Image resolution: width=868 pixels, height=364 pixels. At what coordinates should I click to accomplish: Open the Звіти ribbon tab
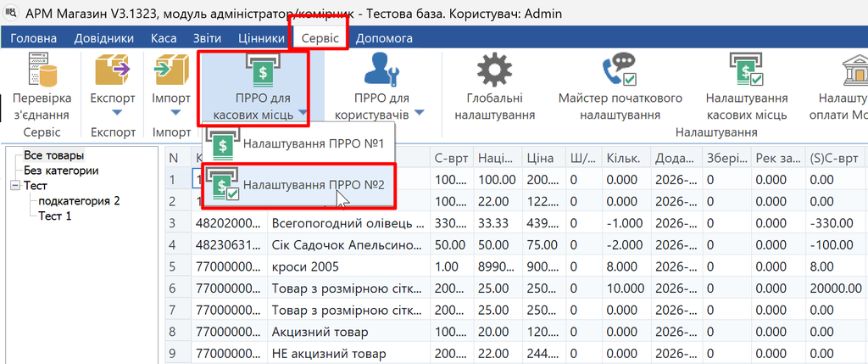(x=207, y=39)
